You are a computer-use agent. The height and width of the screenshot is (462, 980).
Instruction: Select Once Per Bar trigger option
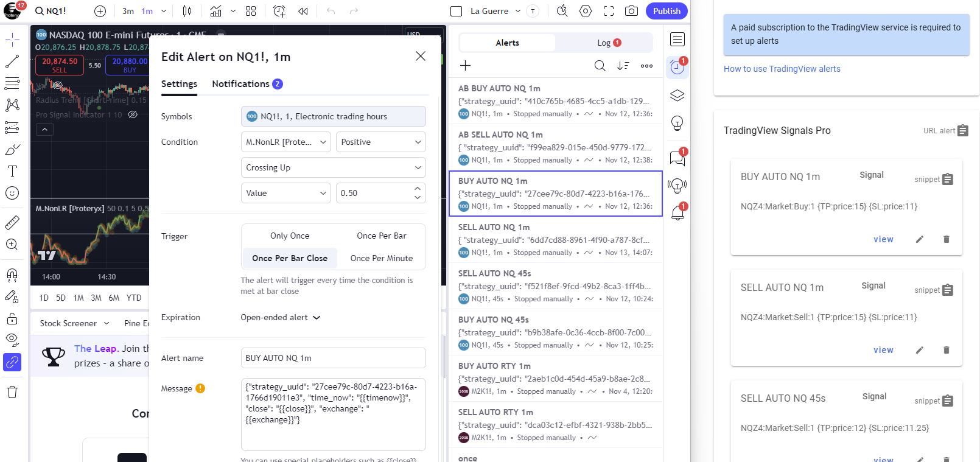pyautogui.click(x=382, y=236)
